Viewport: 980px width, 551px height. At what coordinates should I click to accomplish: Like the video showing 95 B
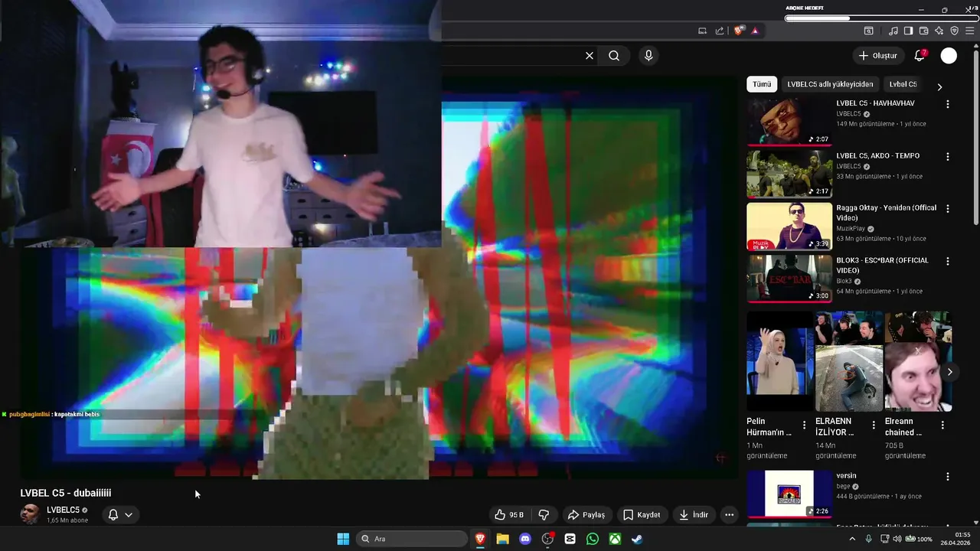[x=509, y=515]
